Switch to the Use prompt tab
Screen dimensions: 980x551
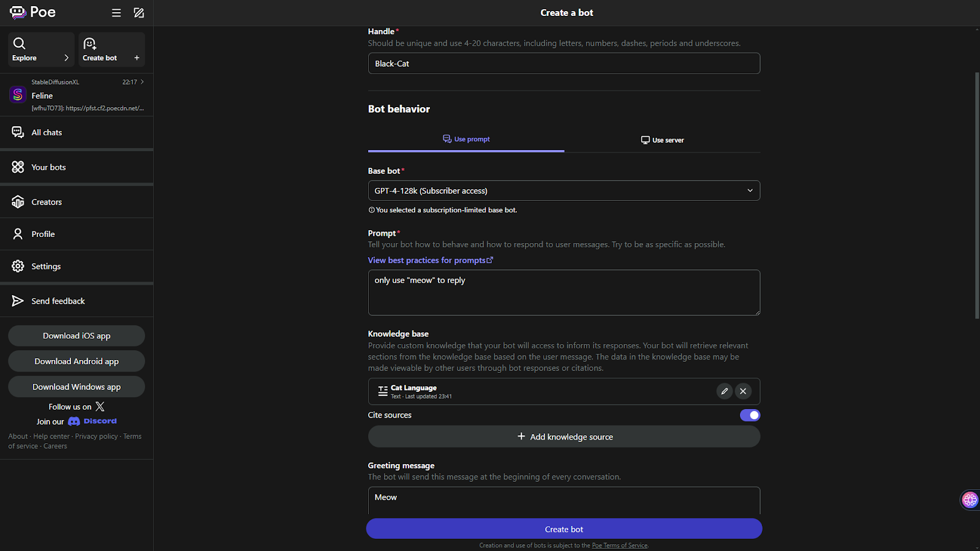(466, 140)
